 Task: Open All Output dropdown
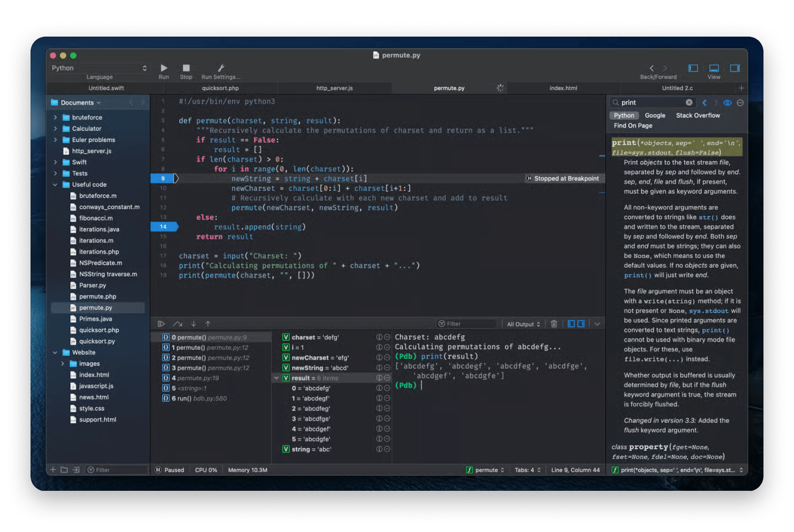pos(523,324)
